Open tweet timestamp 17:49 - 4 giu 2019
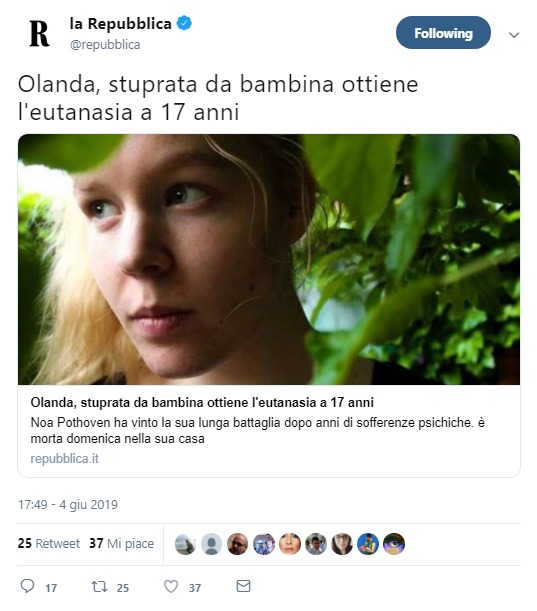 68,505
